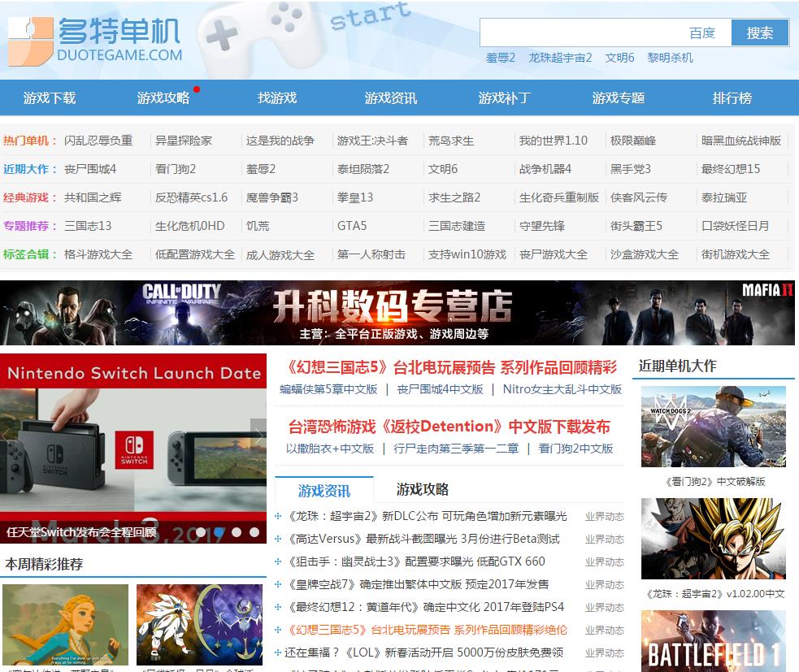This screenshot has height=672, width=799.
Task: Open 行尸走肉第三季第一二章 link
Action: 456,449
